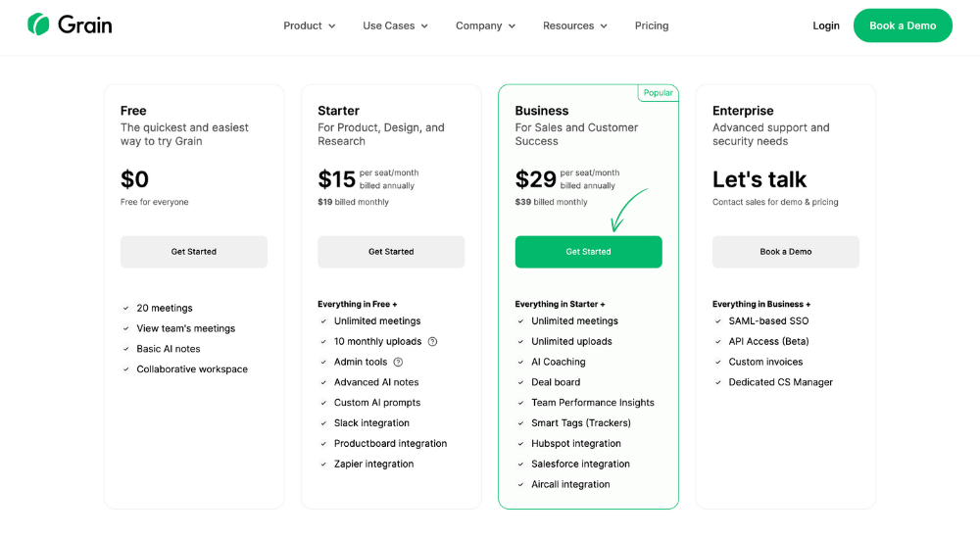Expand the Use Cases dropdown

point(395,25)
